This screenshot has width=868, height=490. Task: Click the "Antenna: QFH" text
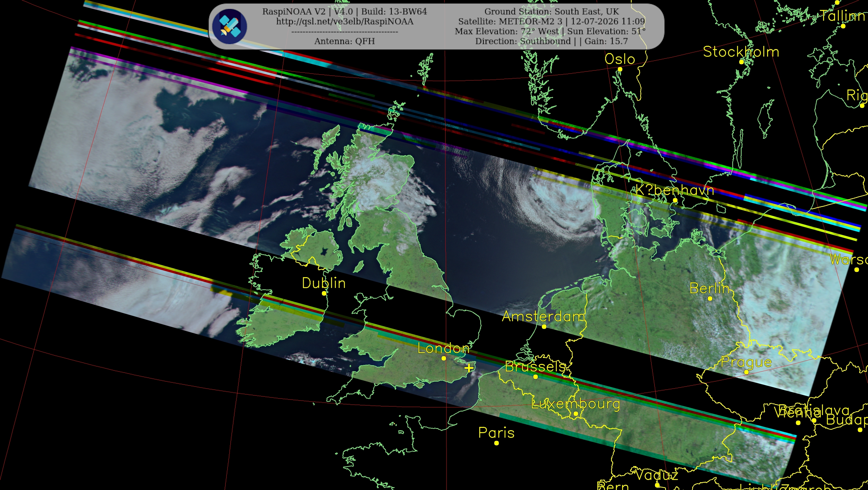click(x=345, y=41)
